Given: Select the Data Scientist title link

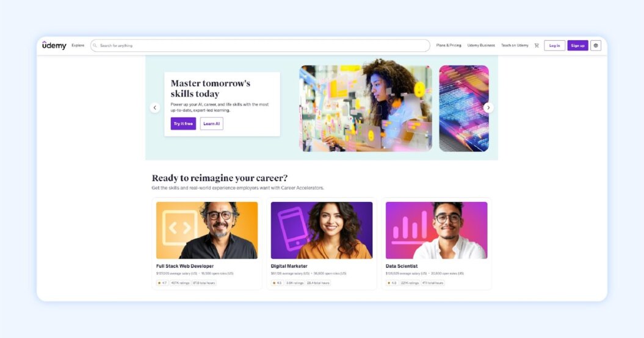Looking at the screenshot, I should tap(401, 266).
